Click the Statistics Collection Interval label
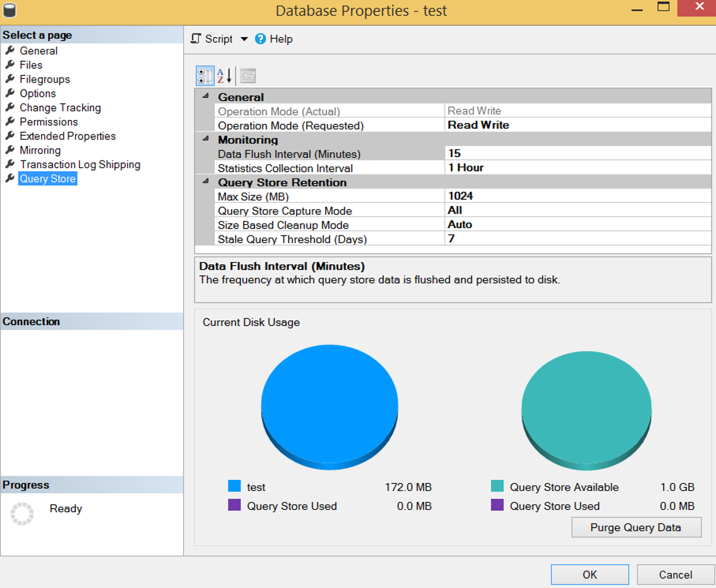Image resolution: width=716 pixels, height=588 pixels. (285, 168)
